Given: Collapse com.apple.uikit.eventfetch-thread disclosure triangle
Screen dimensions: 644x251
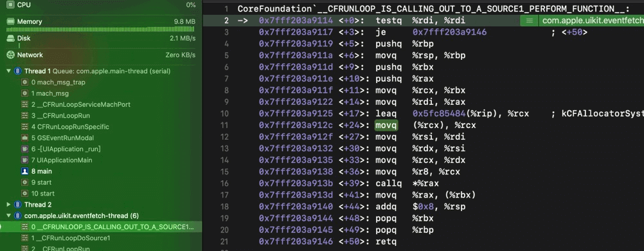Looking at the screenshot, I should coord(8,216).
